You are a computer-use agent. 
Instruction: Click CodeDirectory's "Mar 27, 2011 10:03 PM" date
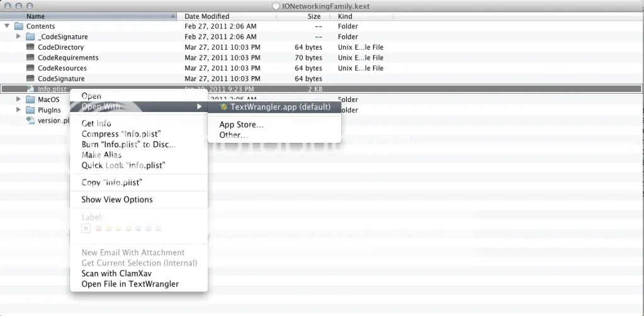(222, 47)
